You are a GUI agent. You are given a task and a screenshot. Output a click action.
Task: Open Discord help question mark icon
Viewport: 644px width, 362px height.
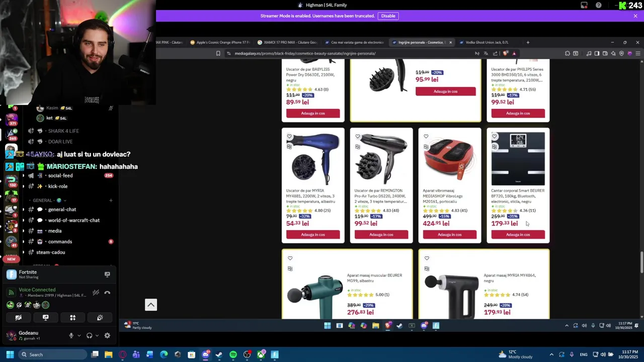[598, 5]
